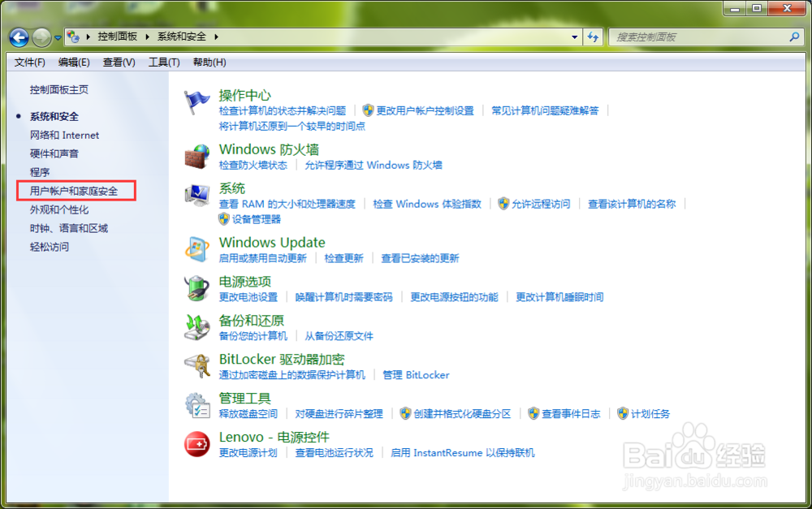The image size is (812, 509).
Task: Click 常见计算机问题疑难解答 link
Action: (x=546, y=110)
